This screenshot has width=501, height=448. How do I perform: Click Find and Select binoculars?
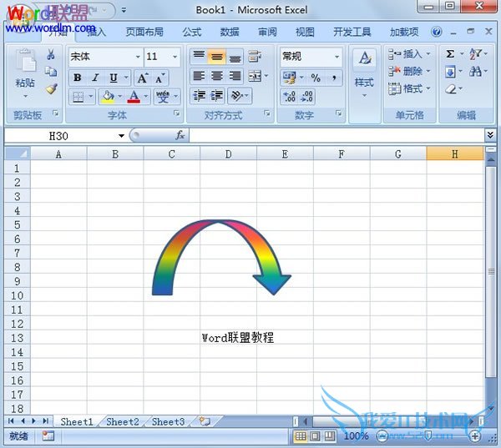pyautogui.click(x=475, y=72)
